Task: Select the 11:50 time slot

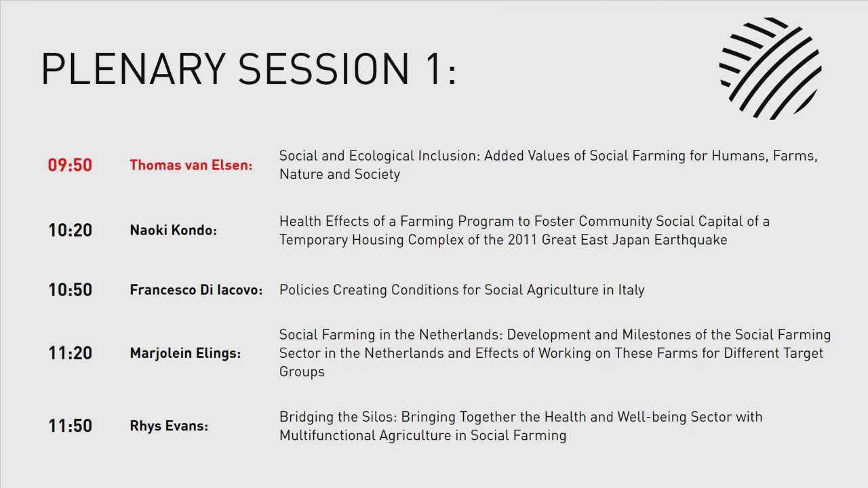Action: coord(70,426)
